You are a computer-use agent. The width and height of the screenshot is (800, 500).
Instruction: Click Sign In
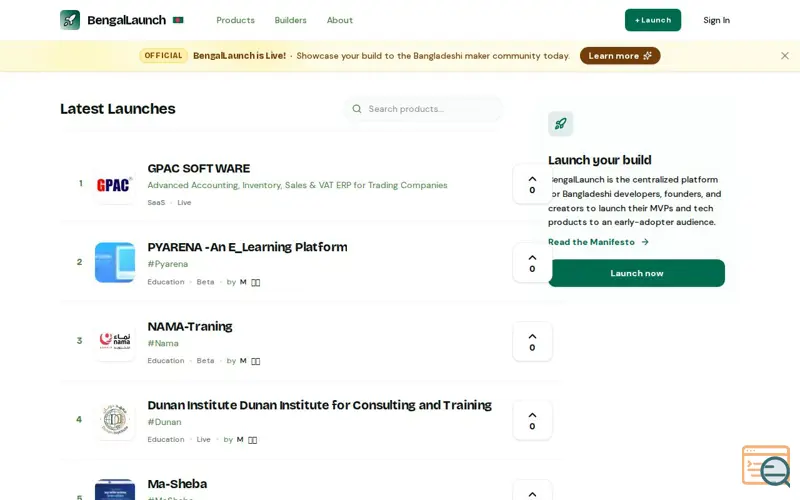[716, 20]
